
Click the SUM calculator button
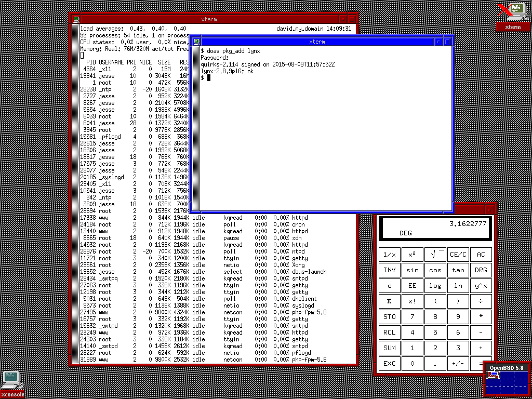point(390,348)
